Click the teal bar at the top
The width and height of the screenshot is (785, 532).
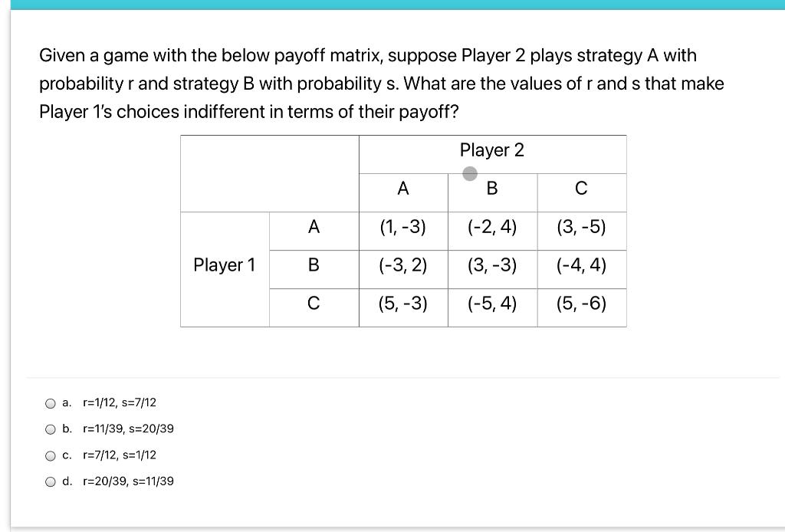coord(392,5)
